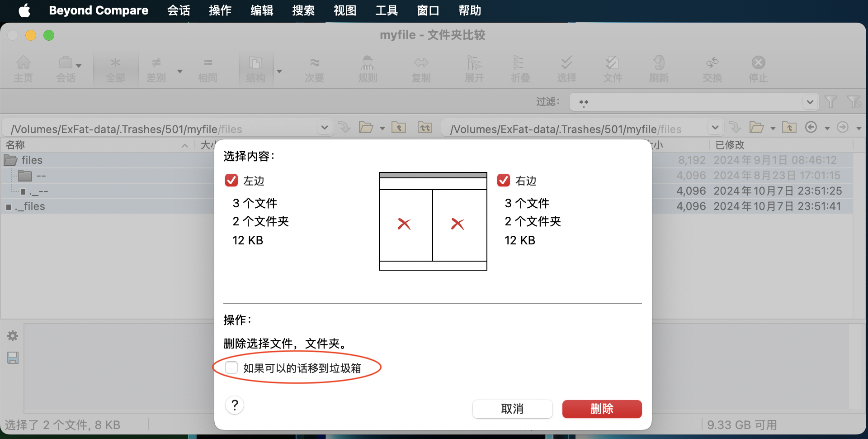Select the ._files row in left pane
The width and height of the screenshot is (868, 439).
[x=108, y=206]
